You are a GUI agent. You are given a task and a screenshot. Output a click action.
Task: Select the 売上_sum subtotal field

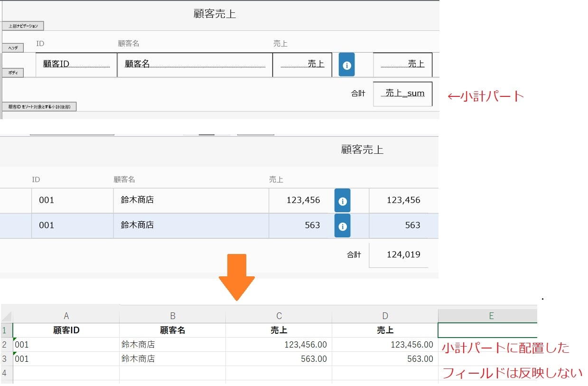(402, 94)
